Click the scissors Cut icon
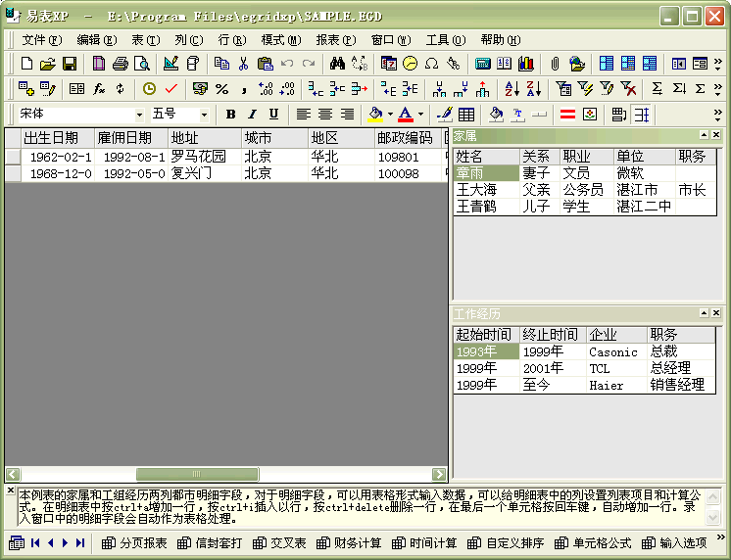This screenshot has height=560, width=731. [x=243, y=64]
